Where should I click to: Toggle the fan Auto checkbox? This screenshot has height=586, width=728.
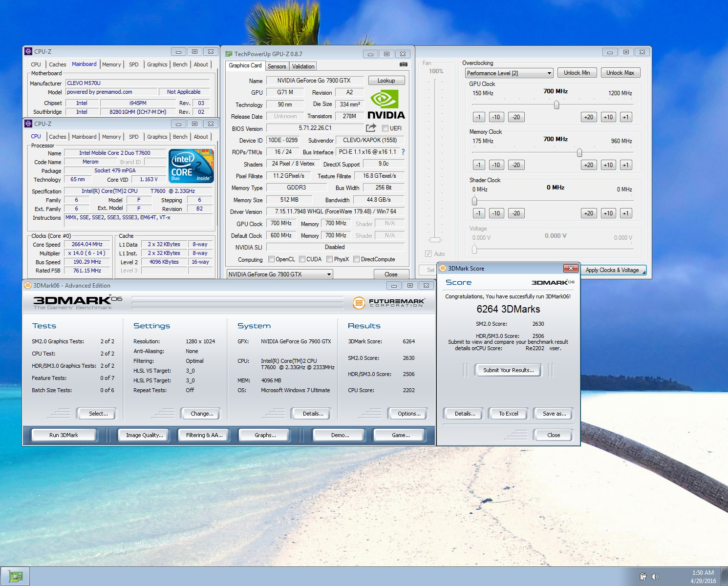click(x=428, y=254)
